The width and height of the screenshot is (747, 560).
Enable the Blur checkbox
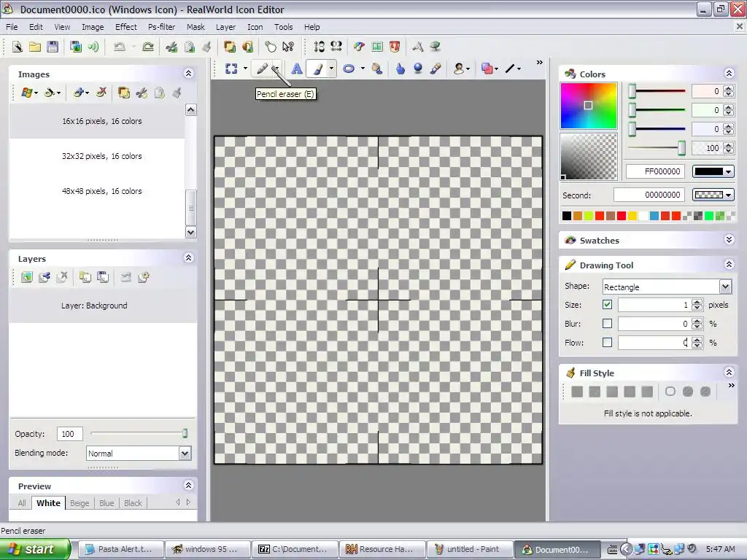(607, 323)
